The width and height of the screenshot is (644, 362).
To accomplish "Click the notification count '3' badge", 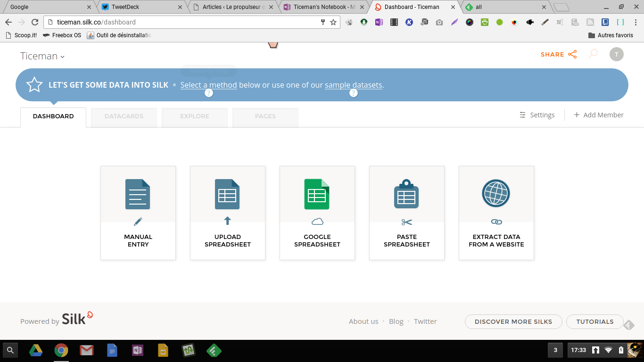I will click(555, 350).
